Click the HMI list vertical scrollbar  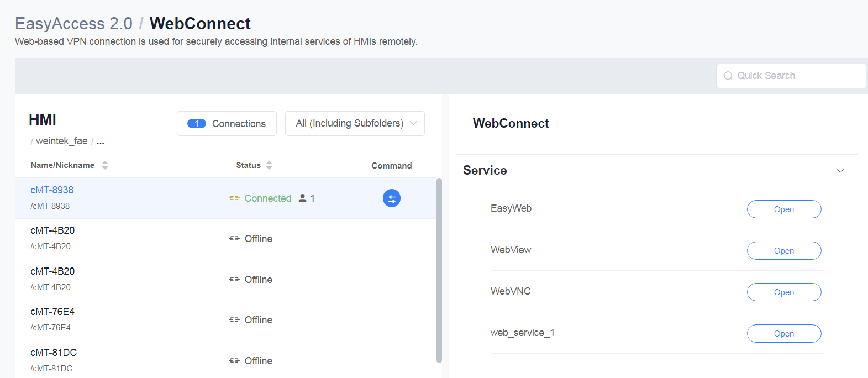[439, 270]
